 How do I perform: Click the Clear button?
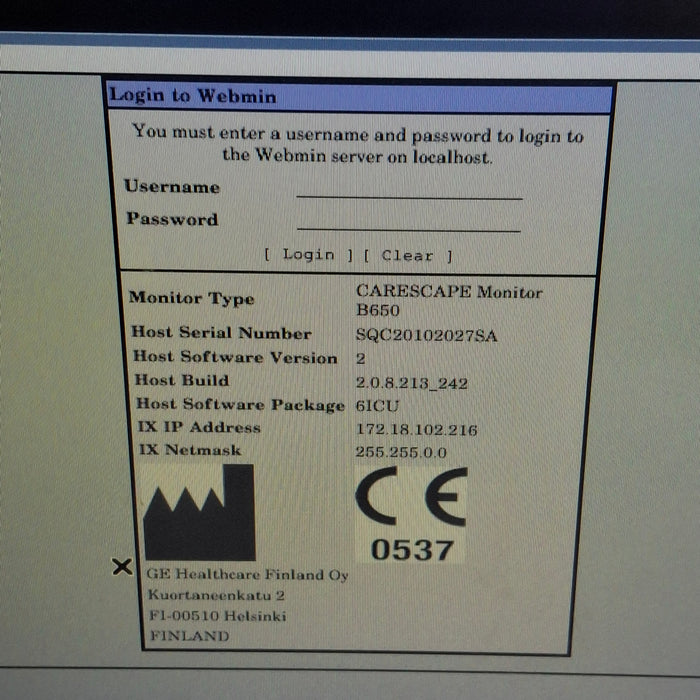[x=408, y=256]
